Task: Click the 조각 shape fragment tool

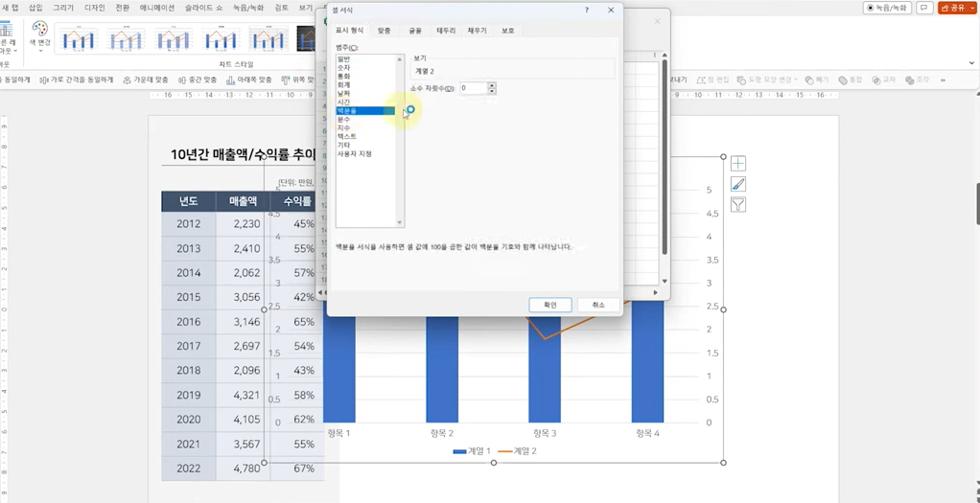Action: click(918, 80)
